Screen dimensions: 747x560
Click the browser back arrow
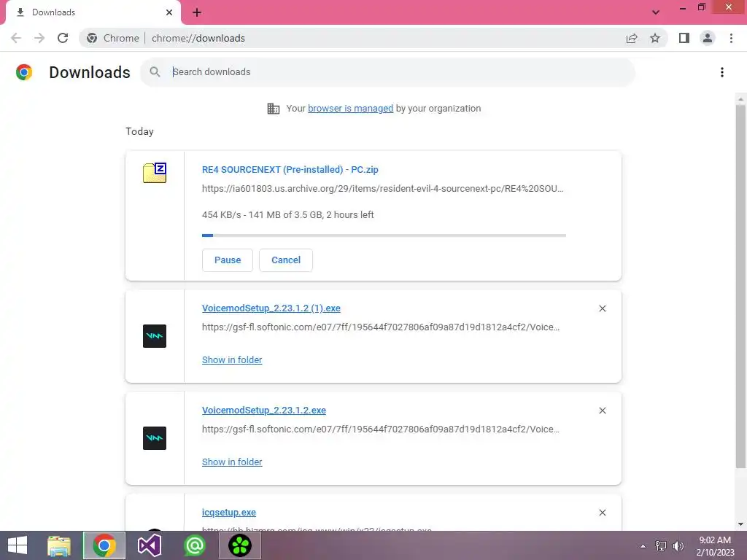click(16, 38)
